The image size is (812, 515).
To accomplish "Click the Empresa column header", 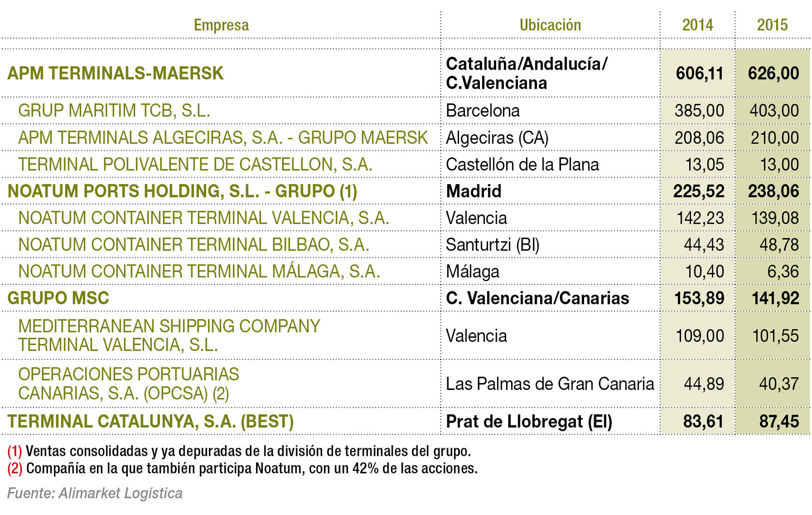I will coord(221,25).
